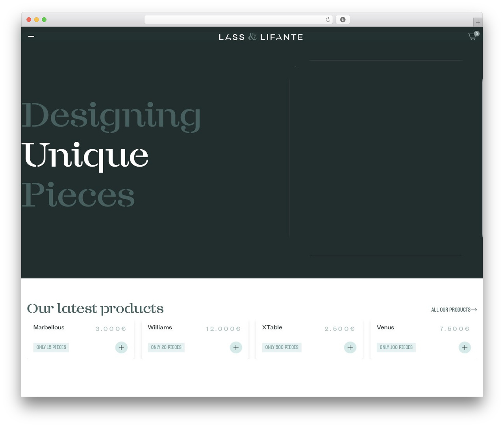
Task: Click the Our latest products heading
Action: click(95, 308)
